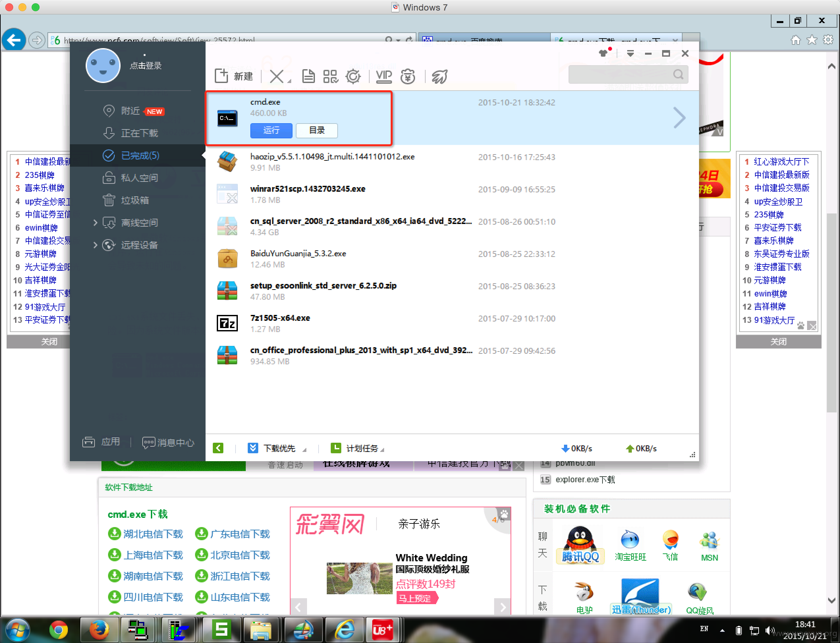Click the 运行 button for cmd.exe
840x643 pixels.
(271, 130)
